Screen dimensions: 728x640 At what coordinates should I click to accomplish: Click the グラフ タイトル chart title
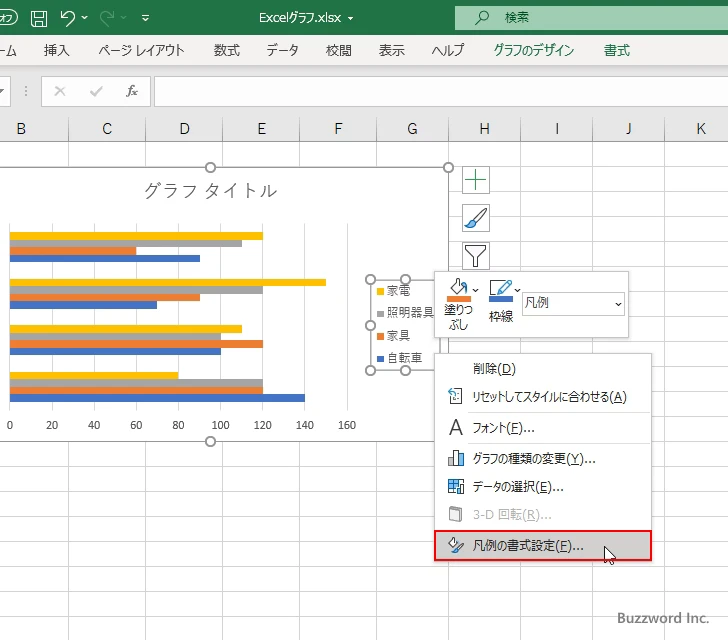[x=210, y=190]
